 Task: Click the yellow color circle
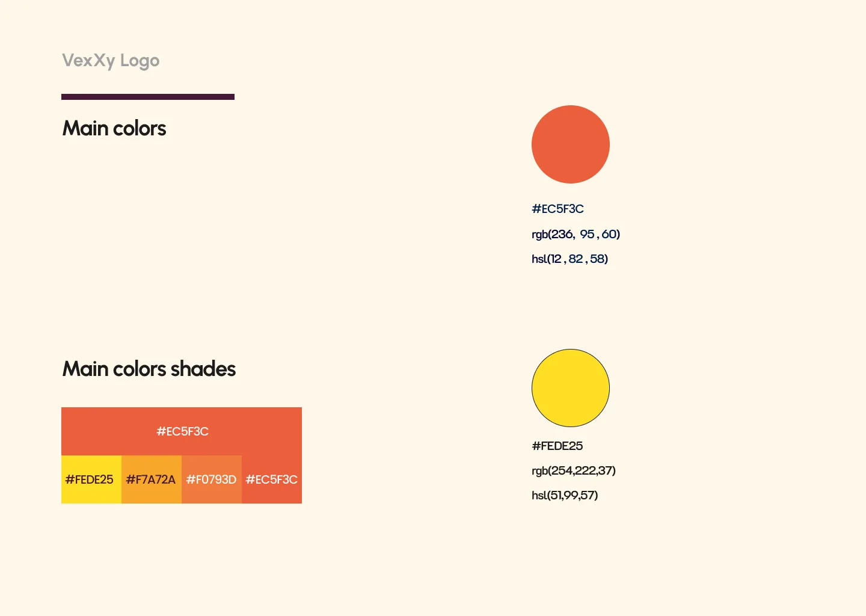(x=571, y=388)
